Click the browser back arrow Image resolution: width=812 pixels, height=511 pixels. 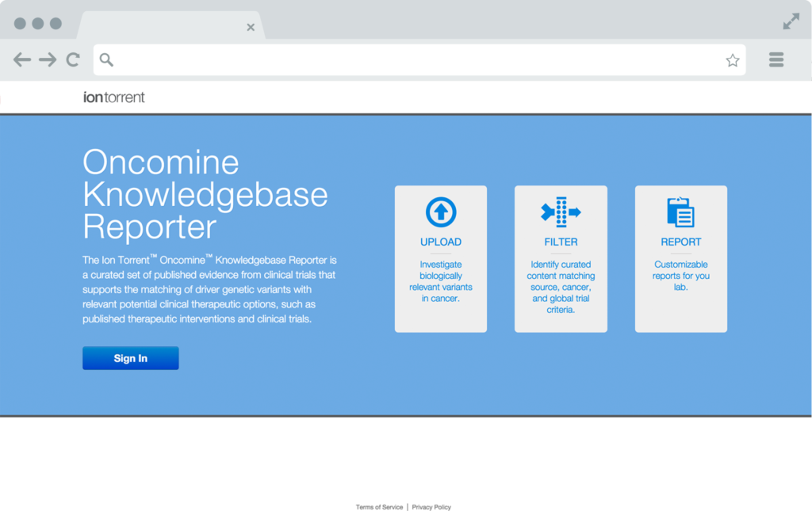(22, 59)
